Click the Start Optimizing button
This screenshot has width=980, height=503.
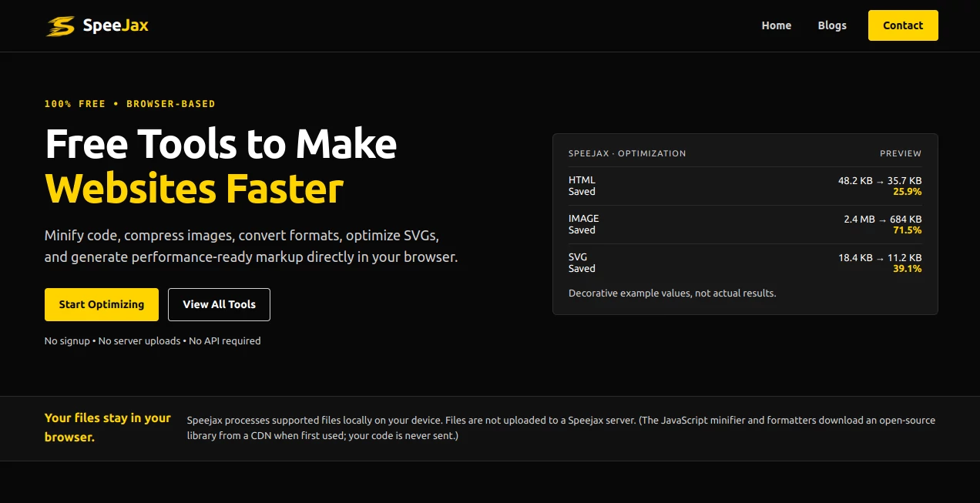click(x=102, y=304)
